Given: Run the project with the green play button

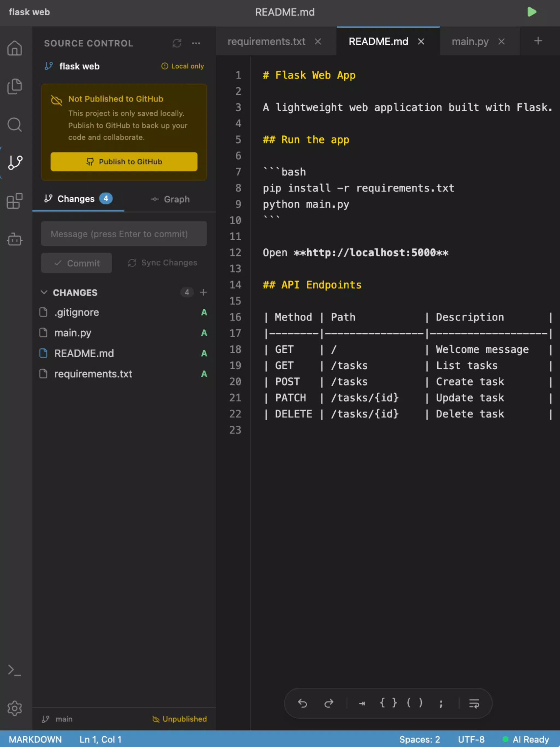Looking at the screenshot, I should [532, 12].
